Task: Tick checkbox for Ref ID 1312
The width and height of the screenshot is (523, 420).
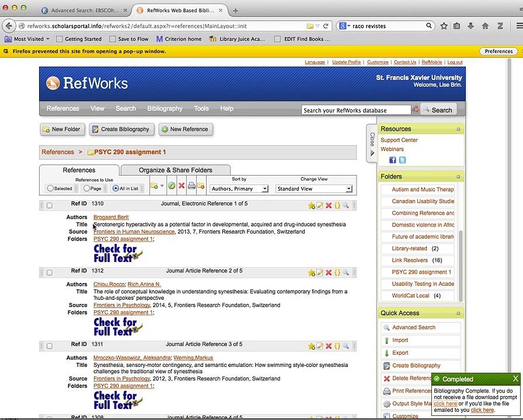Action: click(50, 272)
